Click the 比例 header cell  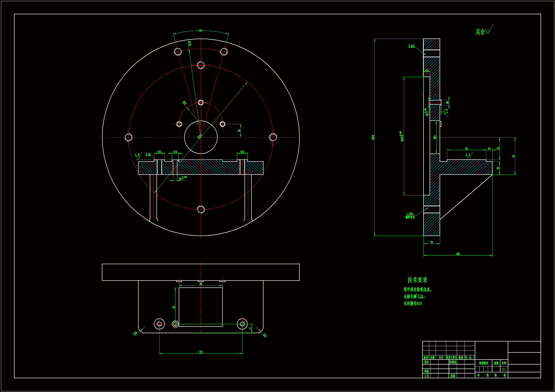pos(504,363)
